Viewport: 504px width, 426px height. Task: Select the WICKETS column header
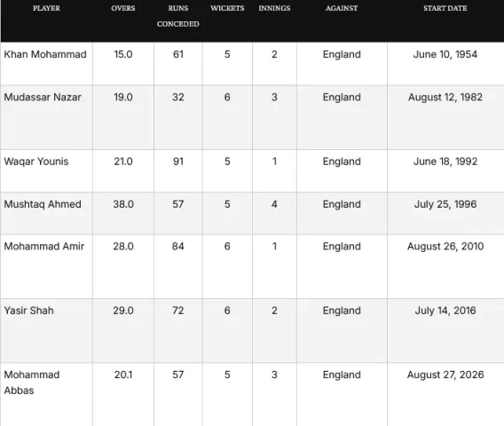(x=227, y=8)
